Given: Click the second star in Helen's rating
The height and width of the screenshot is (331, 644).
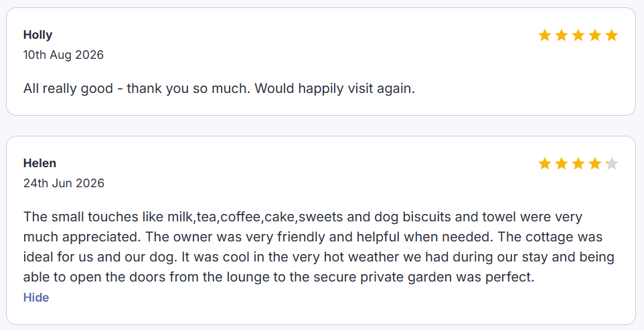Looking at the screenshot, I should [x=562, y=164].
